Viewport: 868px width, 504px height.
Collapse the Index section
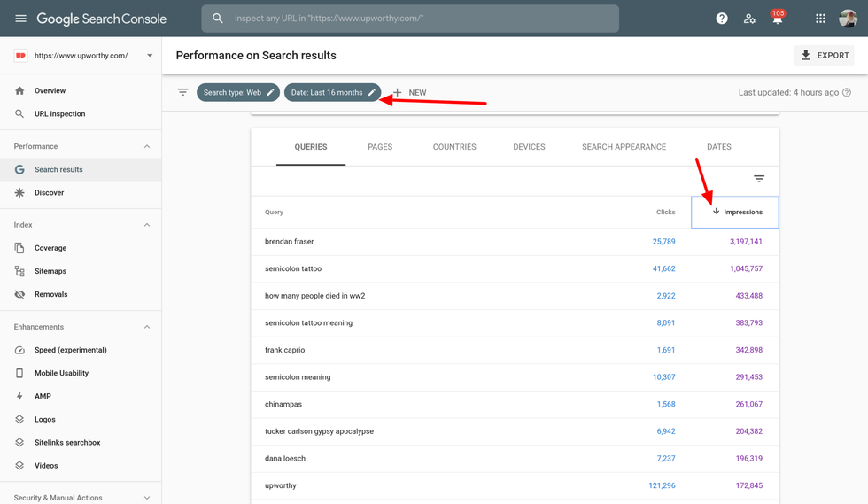coord(147,225)
